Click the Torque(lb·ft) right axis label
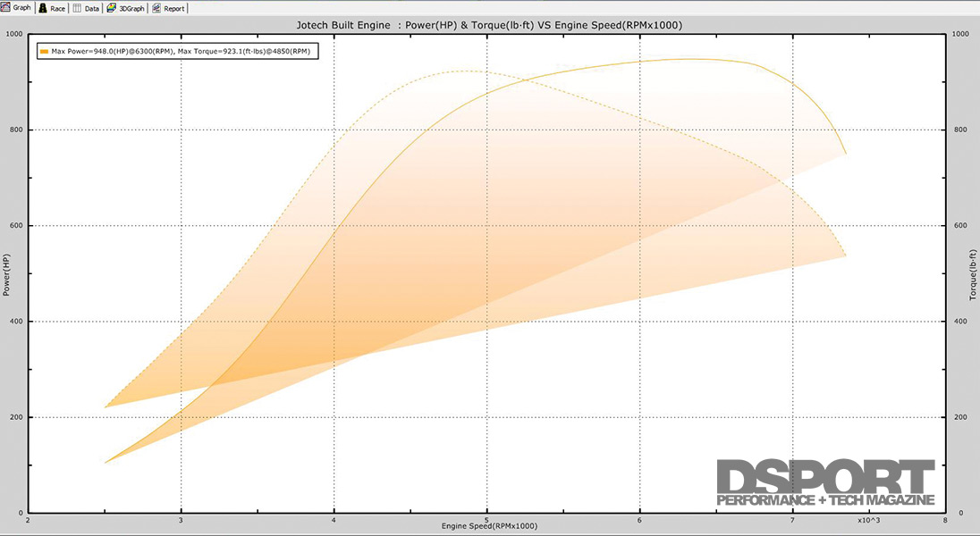 click(972, 274)
